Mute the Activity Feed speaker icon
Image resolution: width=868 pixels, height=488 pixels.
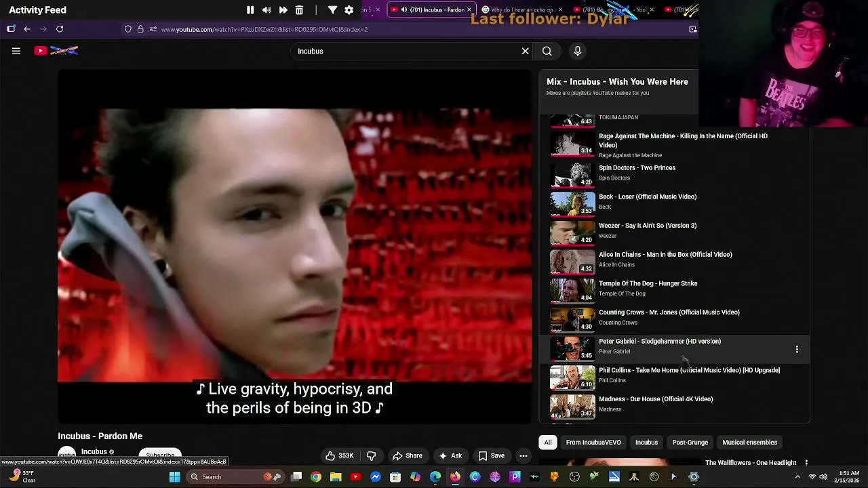click(x=267, y=10)
